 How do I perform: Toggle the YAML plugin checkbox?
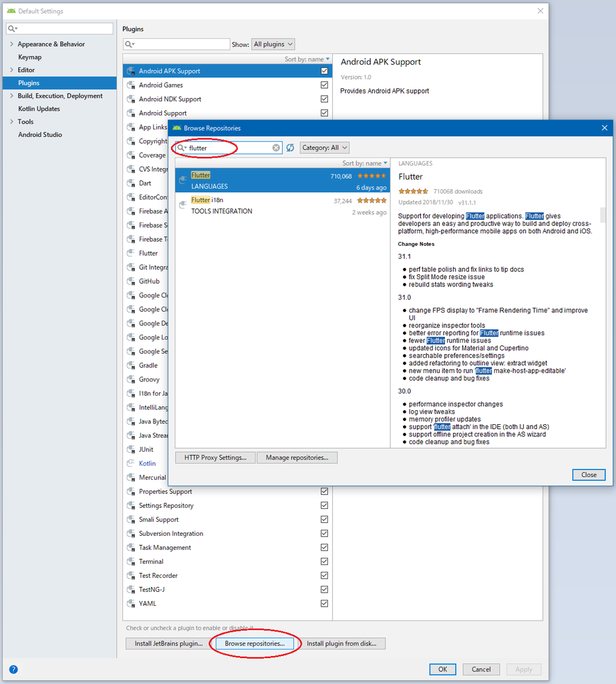click(x=324, y=604)
